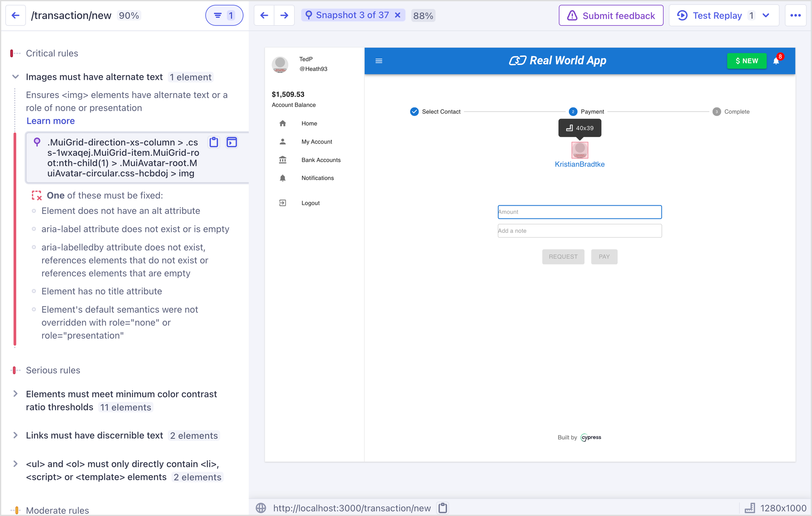Click the notifications bell with badge 8
The height and width of the screenshot is (516, 812).
[776, 61]
